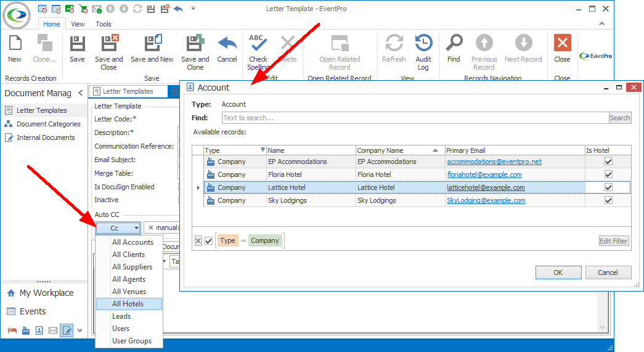644x352 pixels.
Task: Uncheck the Type = Company filter checkbox
Action: [209, 240]
